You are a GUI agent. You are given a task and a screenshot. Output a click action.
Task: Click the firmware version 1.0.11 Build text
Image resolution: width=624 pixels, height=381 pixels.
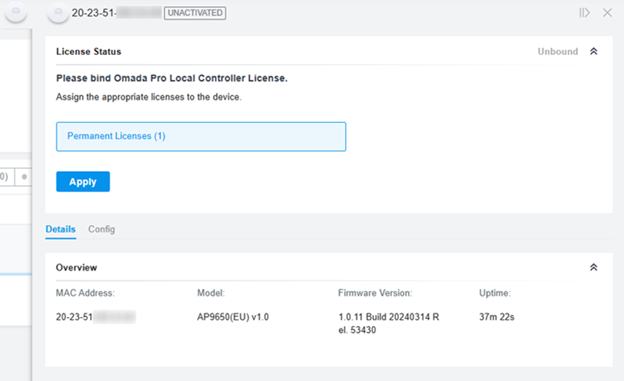(x=389, y=323)
